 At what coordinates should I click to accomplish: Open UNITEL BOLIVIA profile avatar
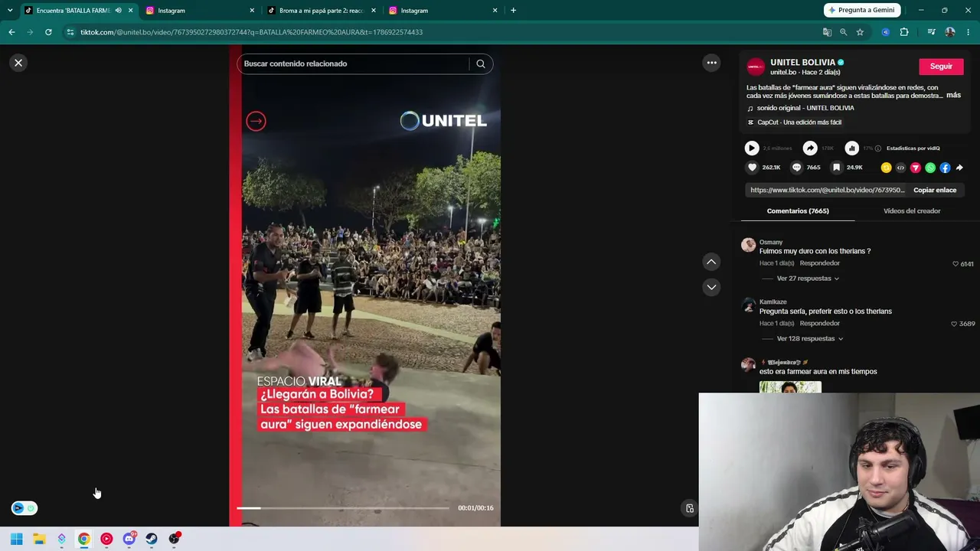(x=756, y=67)
